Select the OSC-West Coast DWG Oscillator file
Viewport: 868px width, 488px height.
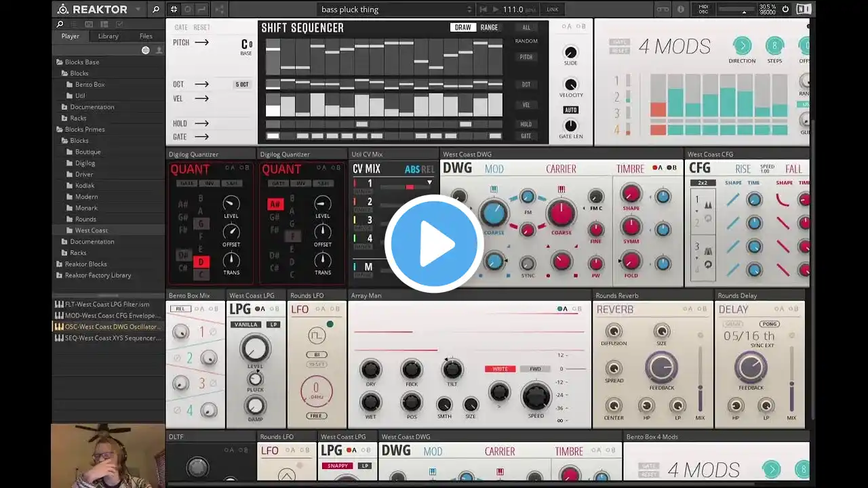(108, 327)
